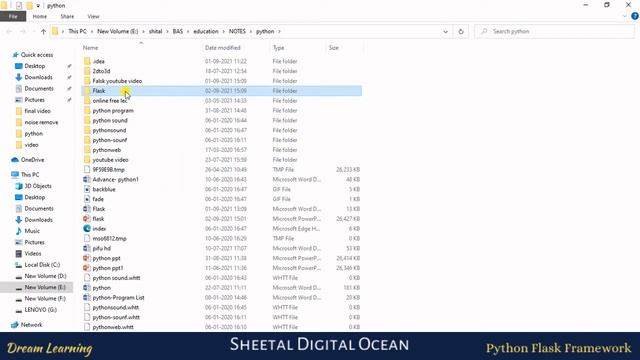Select the 'mso6812.tmp' file

[109, 238]
